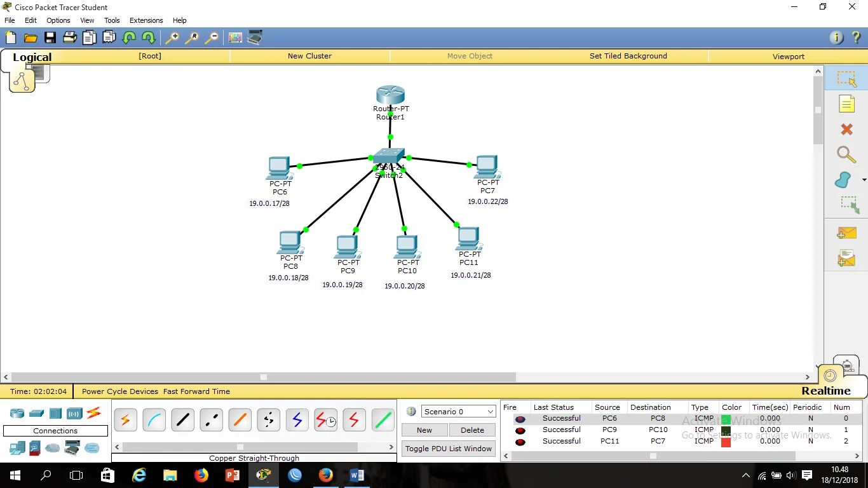Screen dimensions: 868x488
Task: Select the Connections lightning category
Action: point(94,413)
